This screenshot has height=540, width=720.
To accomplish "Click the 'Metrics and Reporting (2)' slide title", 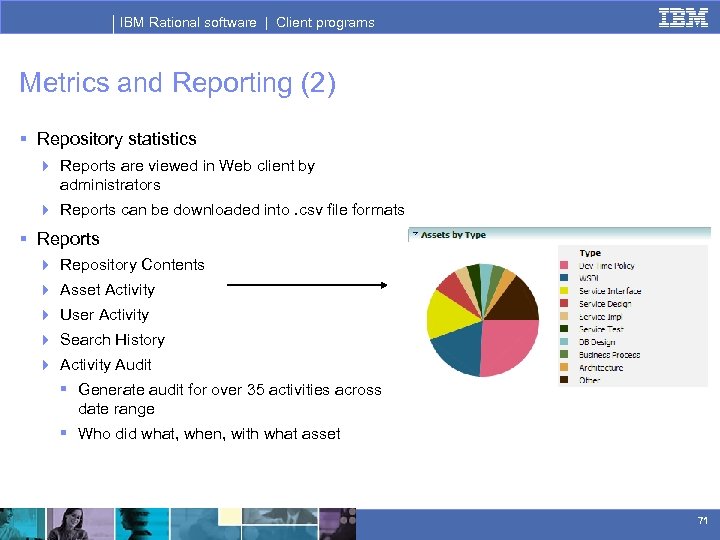I will 178,83.
